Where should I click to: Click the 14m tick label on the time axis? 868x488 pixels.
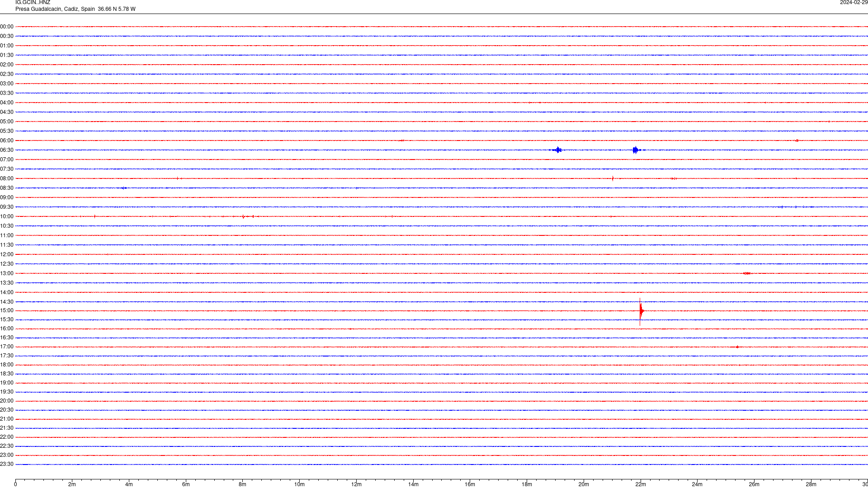[413, 484]
